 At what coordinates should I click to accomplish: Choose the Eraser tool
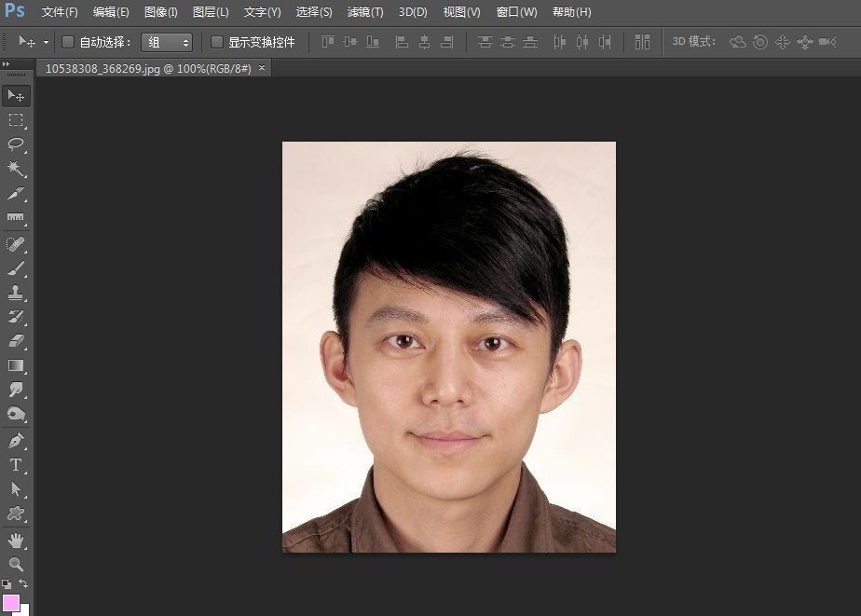click(15, 341)
